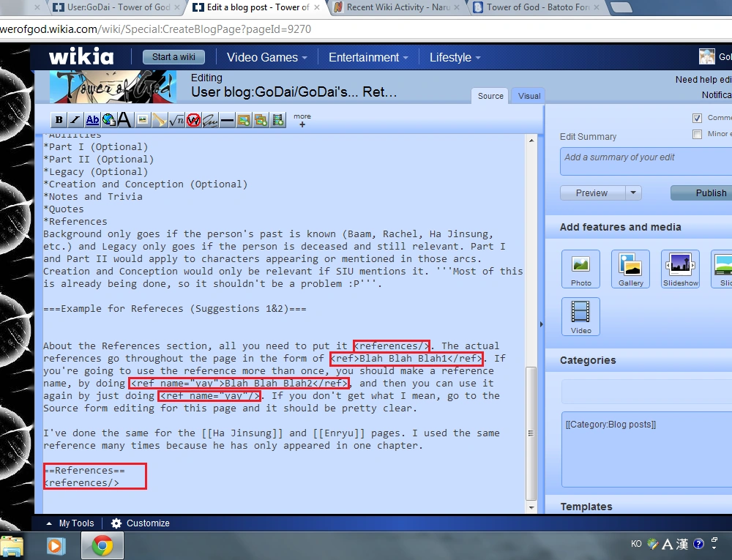Expand My Tools menu in bottom bar
732x560 pixels.
[x=70, y=523]
